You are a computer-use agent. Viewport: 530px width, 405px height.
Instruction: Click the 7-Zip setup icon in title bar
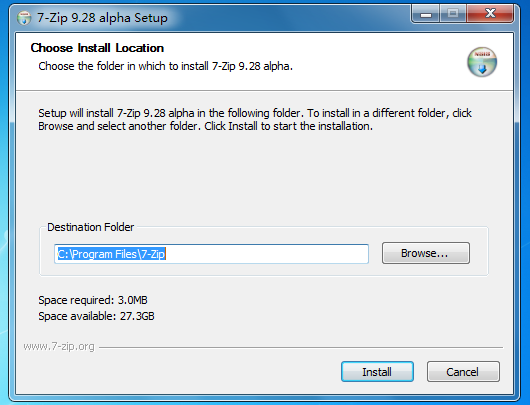24,18
